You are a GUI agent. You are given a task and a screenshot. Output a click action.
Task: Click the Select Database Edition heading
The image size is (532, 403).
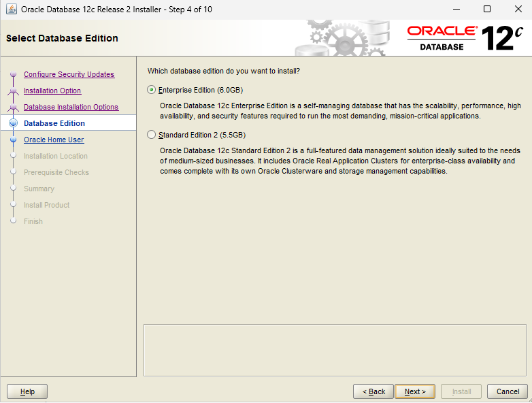coord(62,38)
